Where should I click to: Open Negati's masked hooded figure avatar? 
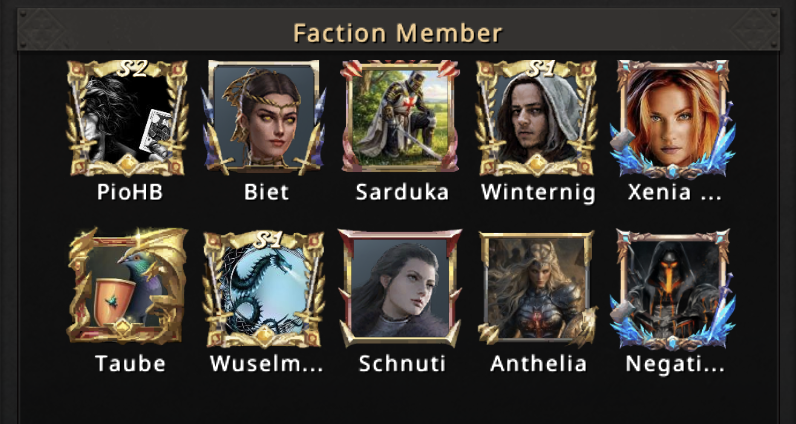pyautogui.click(x=673, y=289)
